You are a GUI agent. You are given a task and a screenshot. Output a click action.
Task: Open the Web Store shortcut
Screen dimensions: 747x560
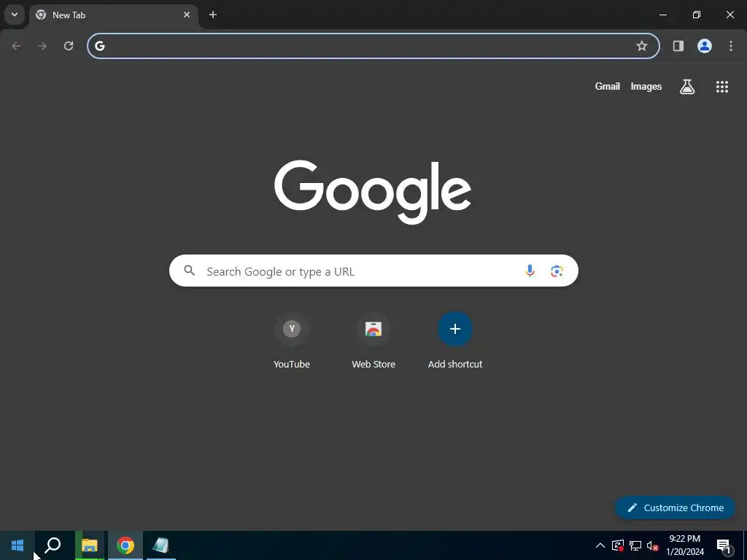tap(373, 340)
